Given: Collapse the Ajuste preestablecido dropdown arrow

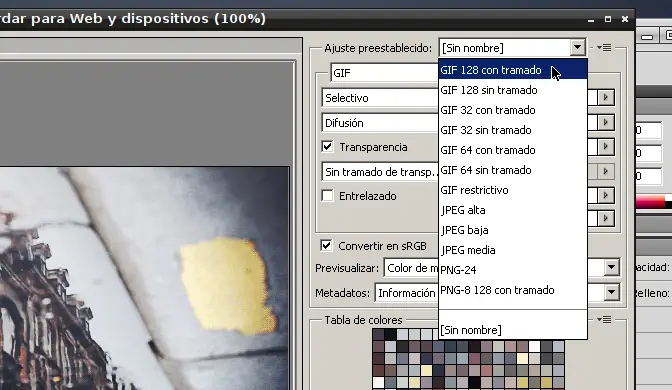Looking at the screenshot, I should point(577,48).
